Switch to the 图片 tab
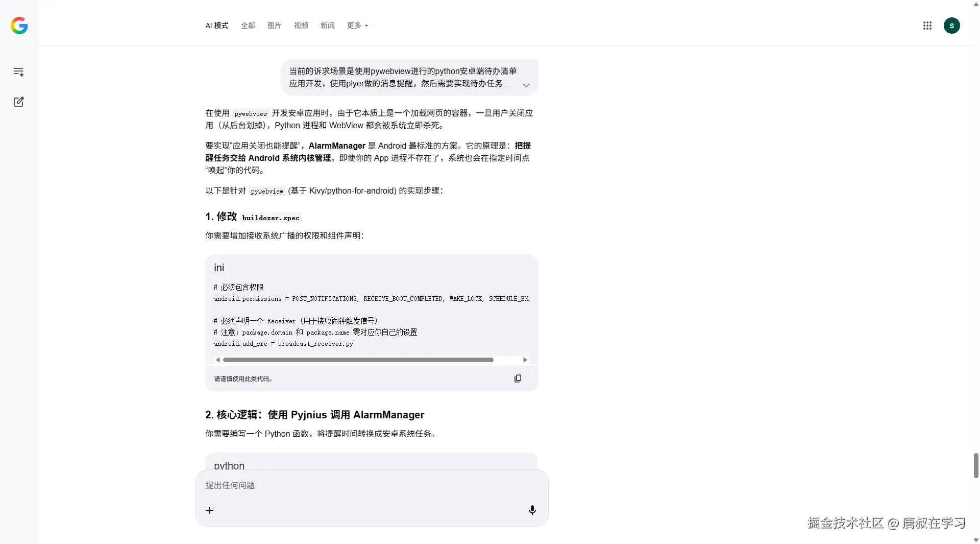 coord(274,26)
